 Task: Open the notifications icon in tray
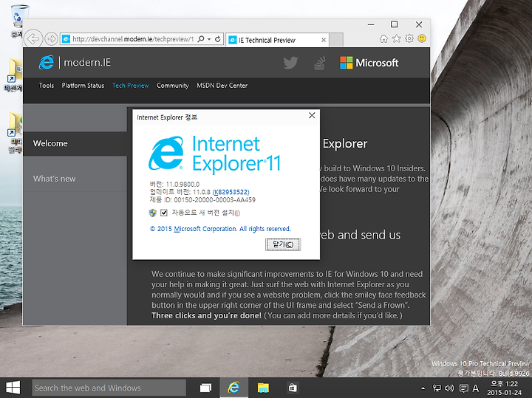tap(464, 388)
